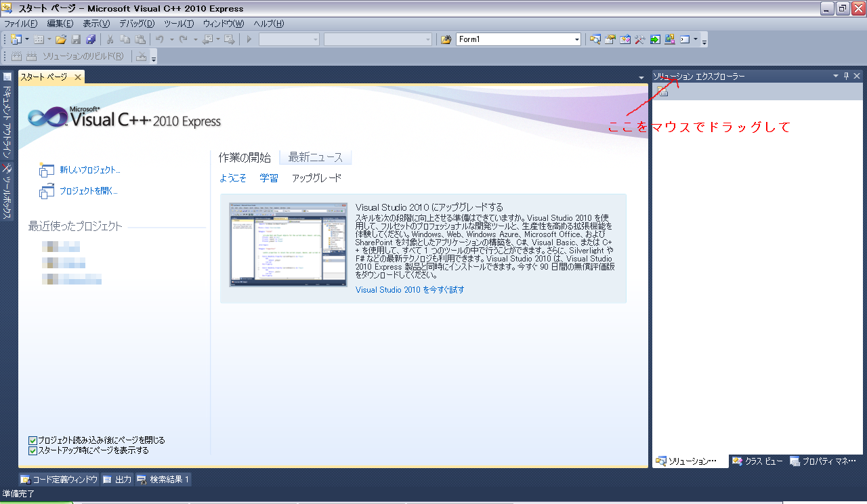Toggle プロジェクト読み込み後にページを閉じる checkbox
The image size is (867, 504).
pyautogui.click(x=33, y=440)
